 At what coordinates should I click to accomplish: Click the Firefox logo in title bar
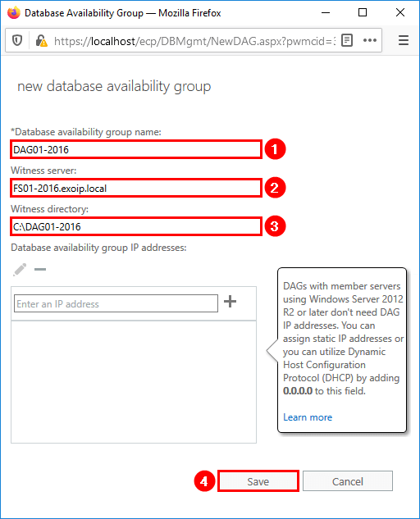click(x=14, y=13)
